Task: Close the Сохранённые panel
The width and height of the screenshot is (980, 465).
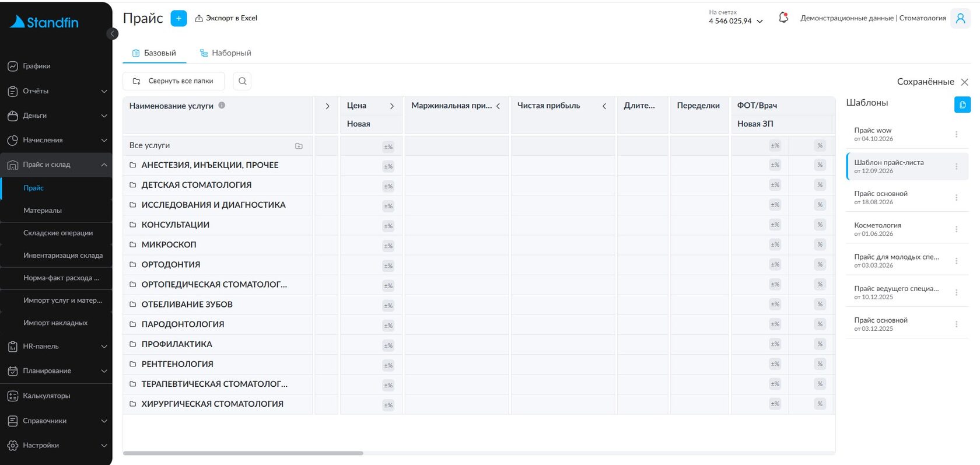Action: click(964, 82)
